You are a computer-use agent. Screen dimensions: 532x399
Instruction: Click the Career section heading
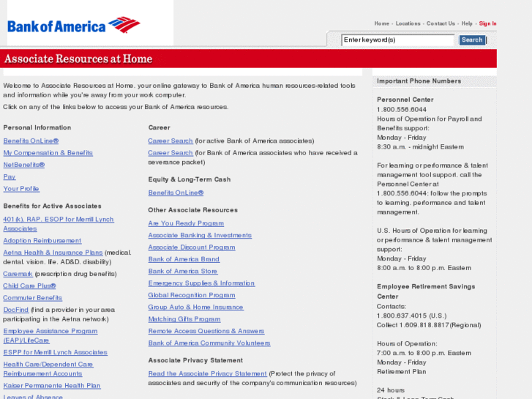pyautogui.click(x=159, y=127)
